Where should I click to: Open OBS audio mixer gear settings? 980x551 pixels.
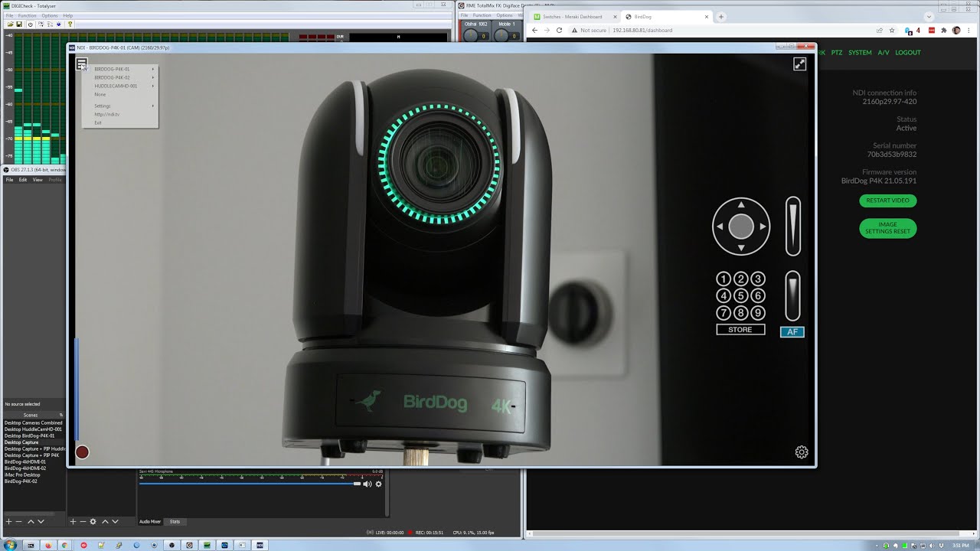(378, 484)
